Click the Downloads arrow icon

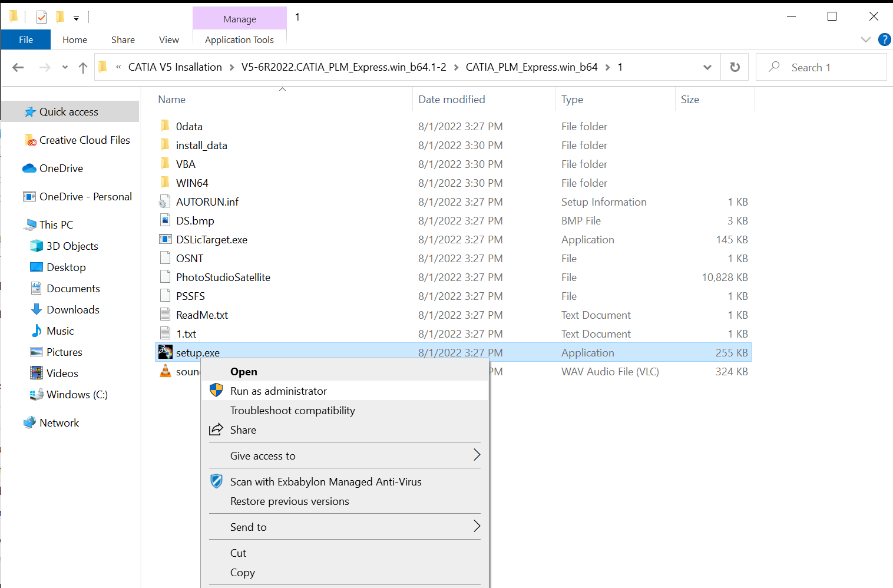click(37, 309)
